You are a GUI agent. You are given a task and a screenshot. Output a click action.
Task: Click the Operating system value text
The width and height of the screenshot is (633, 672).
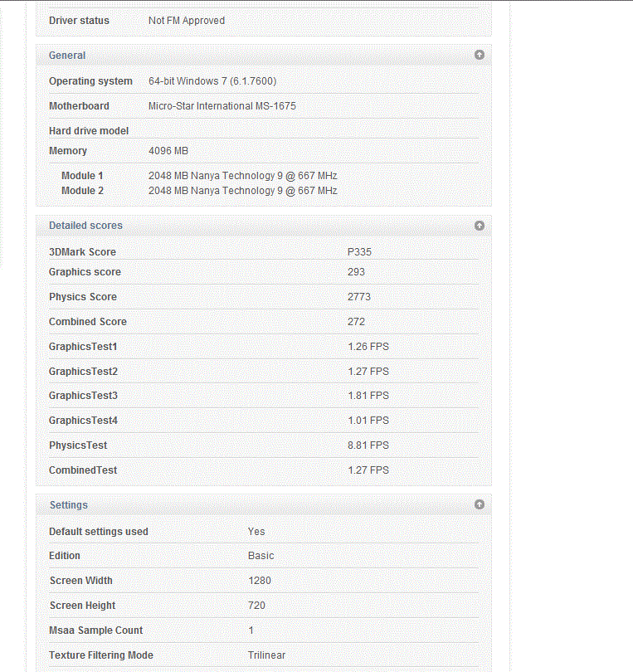tap(212, 81)
